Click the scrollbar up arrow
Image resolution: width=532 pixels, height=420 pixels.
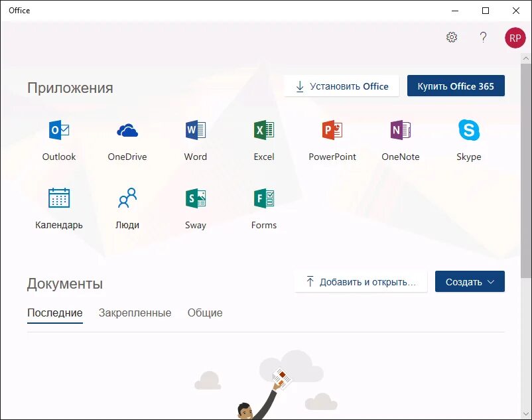(x=526, y=58)
